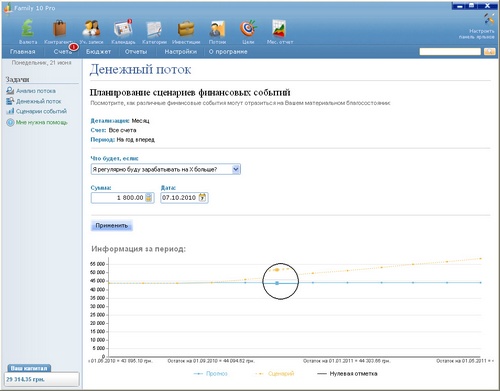The width and height of the screenshot is (500, 391).
Task: Click the Прогноз legend entry
Action: click(x=210, y=374)
